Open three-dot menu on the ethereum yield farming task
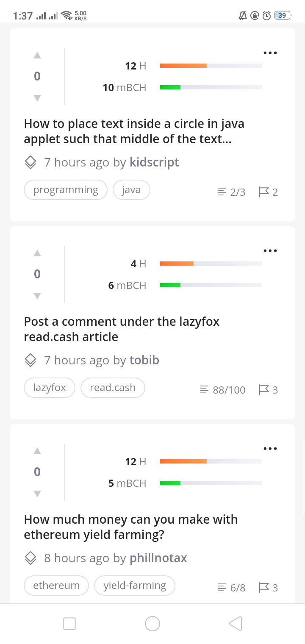 (x=270, y=449)
